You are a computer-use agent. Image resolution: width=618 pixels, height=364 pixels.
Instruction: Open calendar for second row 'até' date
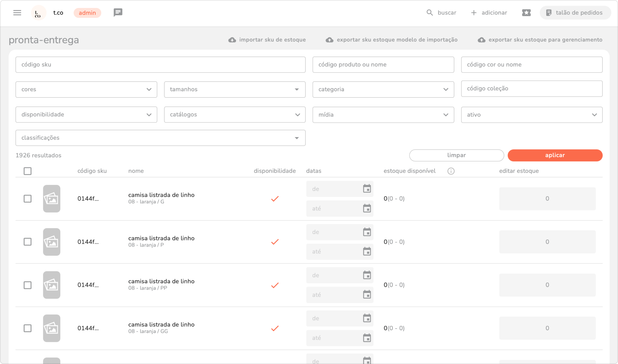point(367,252)
